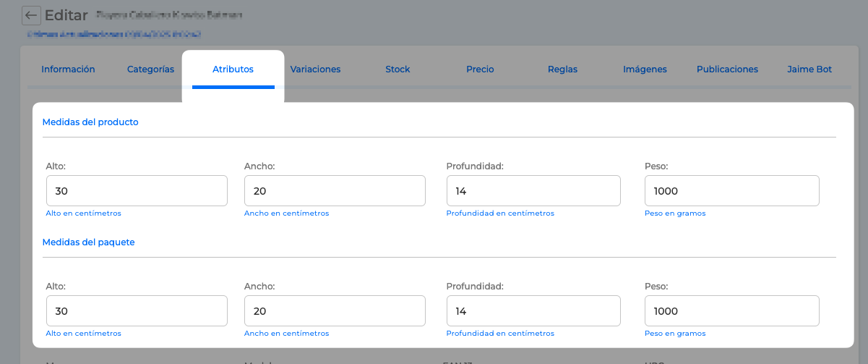Image resolution: width=868 pixels, height=364 pixels.
Task: Switch to the Jaime Bot tab
Action: 809,69
